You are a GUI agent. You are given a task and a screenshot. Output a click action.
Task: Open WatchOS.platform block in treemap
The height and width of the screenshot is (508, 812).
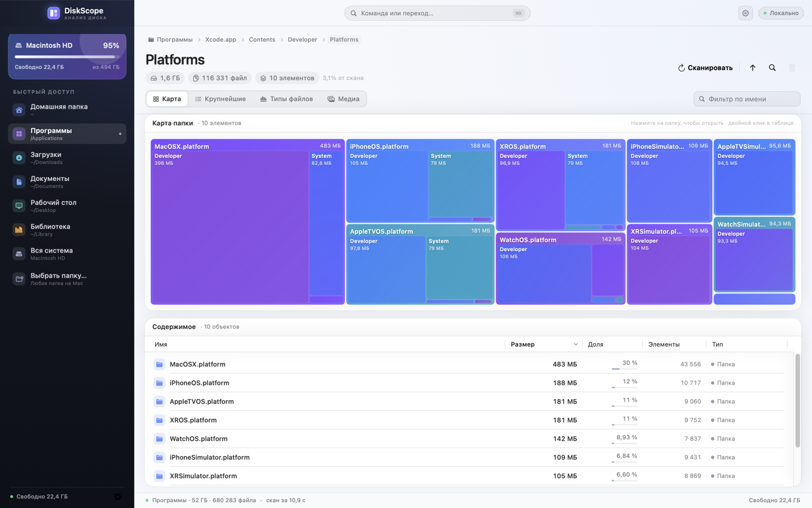561,269
